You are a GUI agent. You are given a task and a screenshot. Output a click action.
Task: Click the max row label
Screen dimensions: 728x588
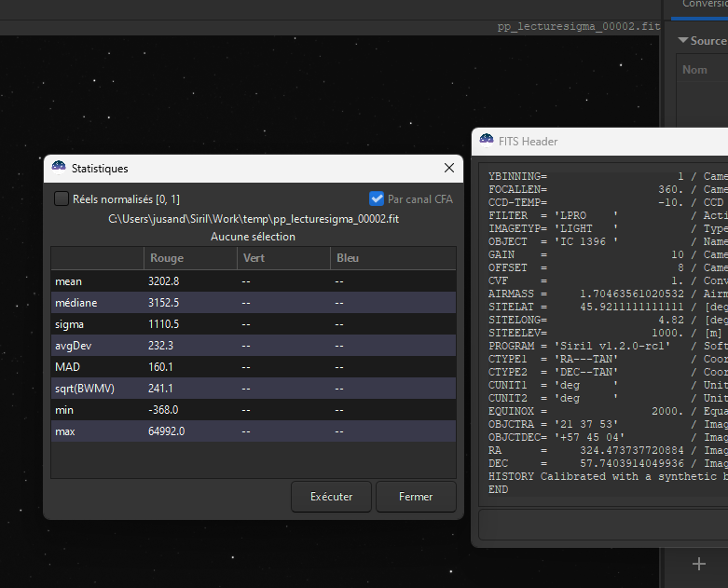[x=65, y=431]
